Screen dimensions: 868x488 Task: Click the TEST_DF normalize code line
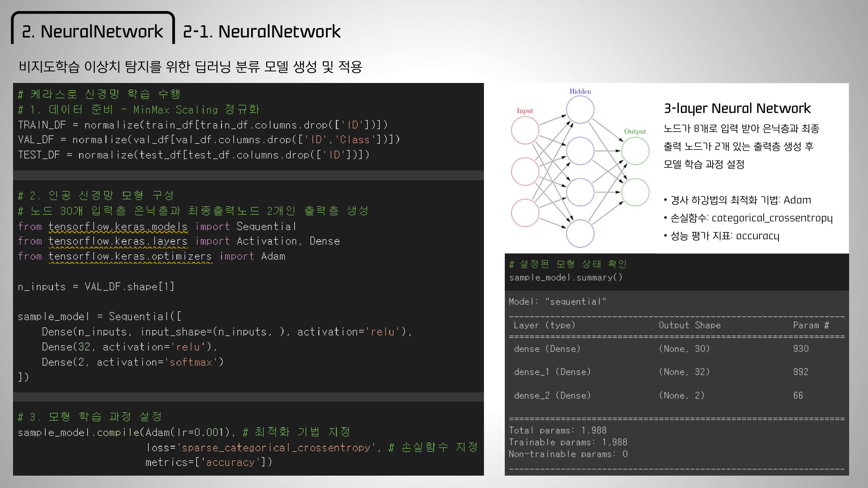(194, 155)
